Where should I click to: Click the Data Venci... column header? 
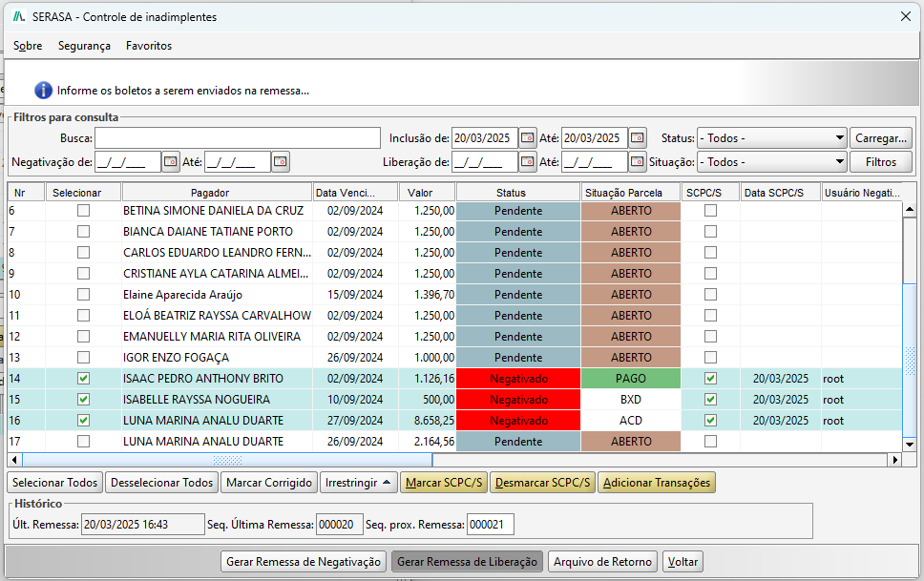[355, 193]
